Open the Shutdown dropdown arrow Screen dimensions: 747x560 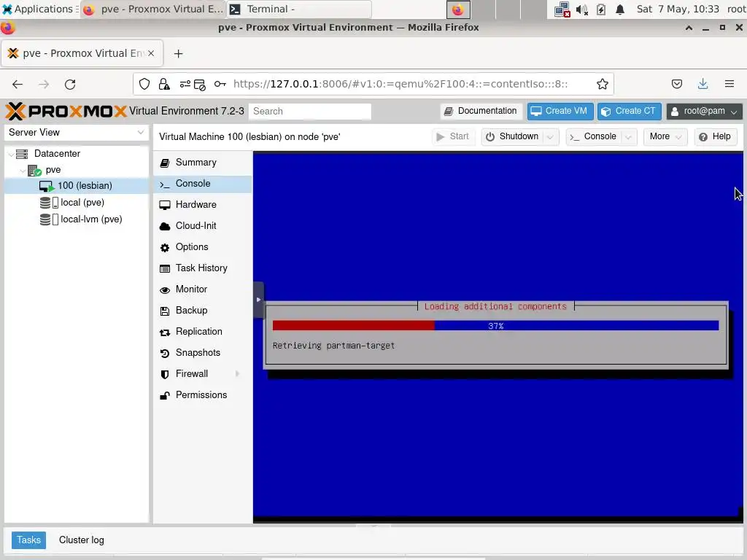[x=550, y=136]
